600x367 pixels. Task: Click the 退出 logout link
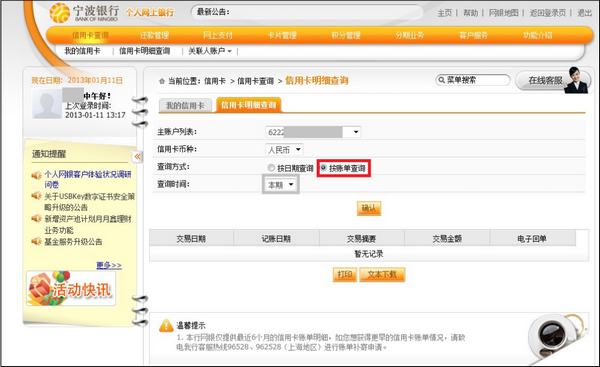pos(584,13)
